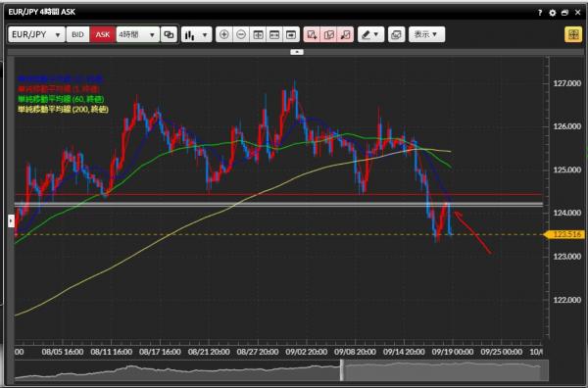588x388 pixels.
Task: Open the candlestick chart type dropdown
Action: (196, 35)
